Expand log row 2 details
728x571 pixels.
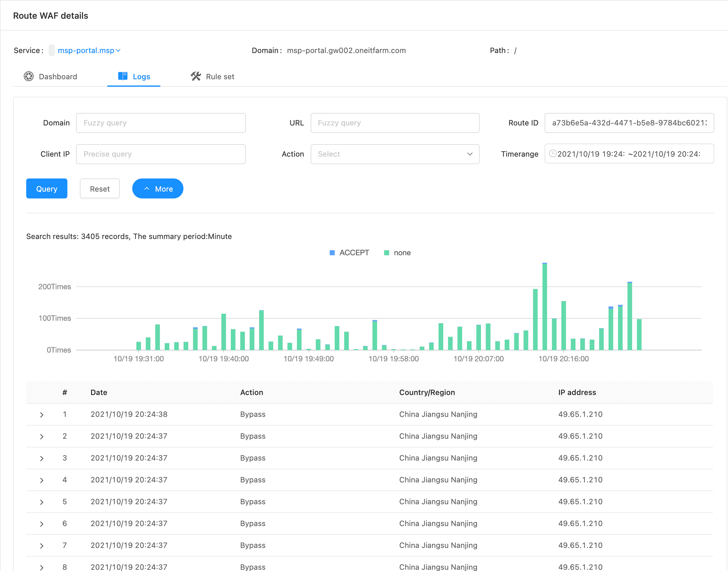pyautogui.click(x=42, y=437)
